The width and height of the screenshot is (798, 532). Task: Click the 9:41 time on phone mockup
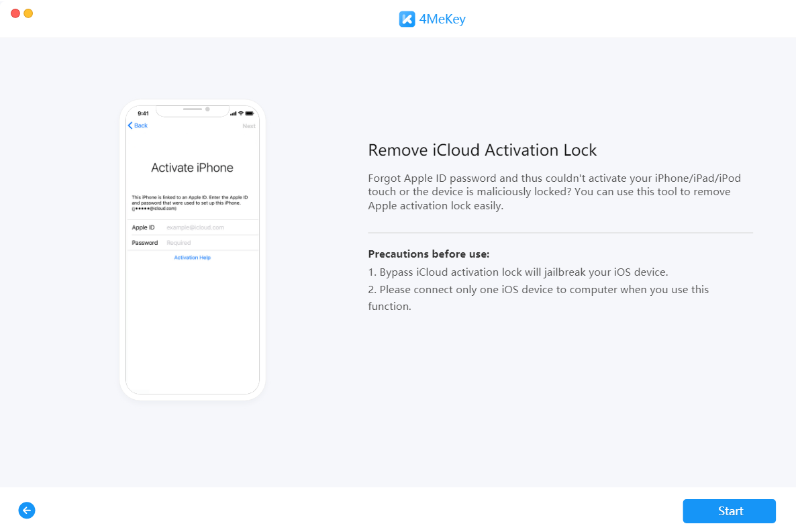(143, 113)
